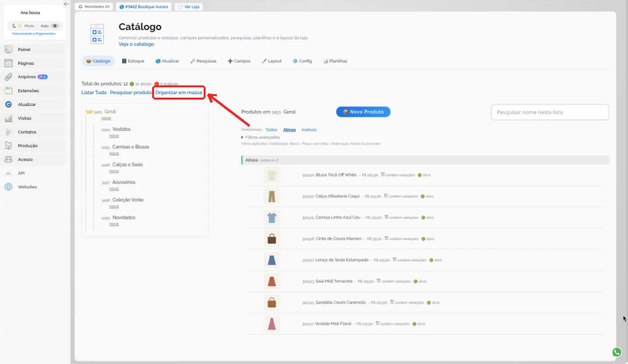Click Camisa Linho Azul Céu shirt thumbnail
Viewport: 628px width, 364px height.
[x=271, y=218]
